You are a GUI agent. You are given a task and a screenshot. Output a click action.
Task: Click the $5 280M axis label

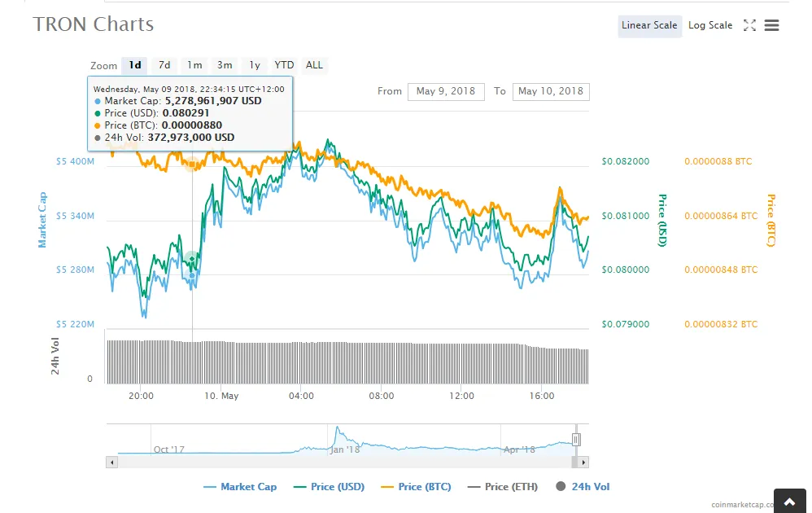tap(75, 270)
